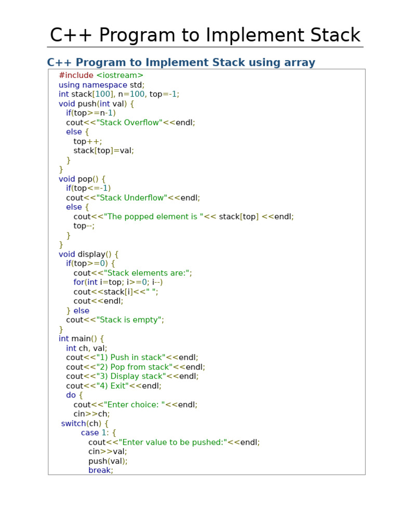Click the title 'C++ Program to Implement Stack'
The image size is (399, 532).
[x=205, y=35]
